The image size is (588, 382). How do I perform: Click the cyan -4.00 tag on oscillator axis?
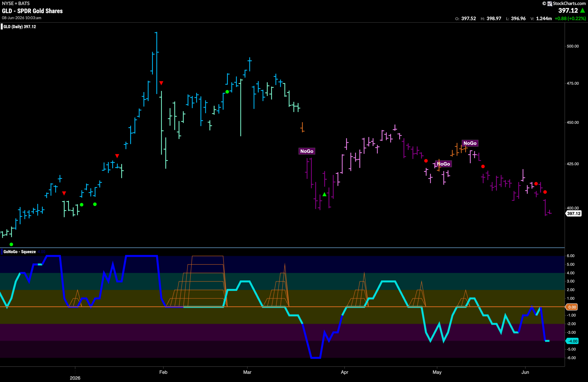[572, 341]
